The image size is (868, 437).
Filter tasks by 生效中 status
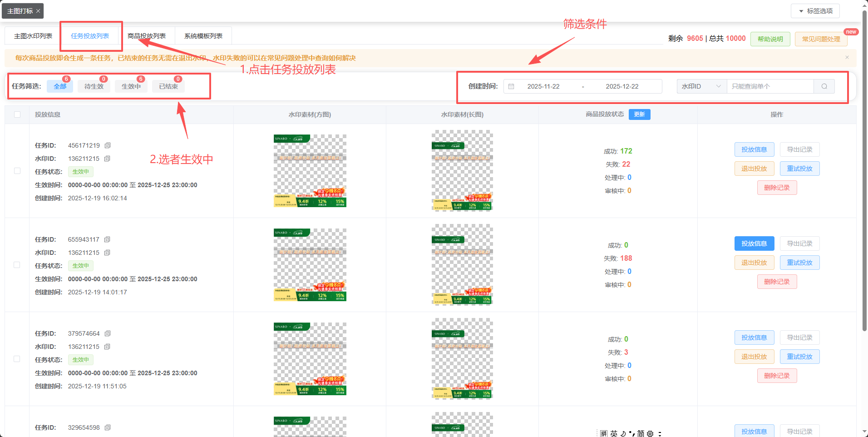pyautogui.click(x=131, y=86)
